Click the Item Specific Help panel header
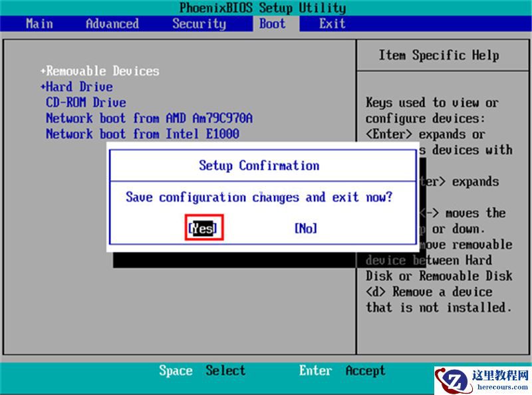Screen dimensions: 532x395 pyautogui.click(x=440, y=55)
